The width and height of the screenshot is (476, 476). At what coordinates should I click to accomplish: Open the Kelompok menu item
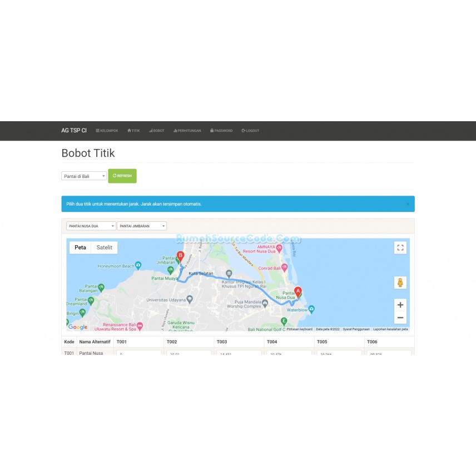click(x=107, y=131)
